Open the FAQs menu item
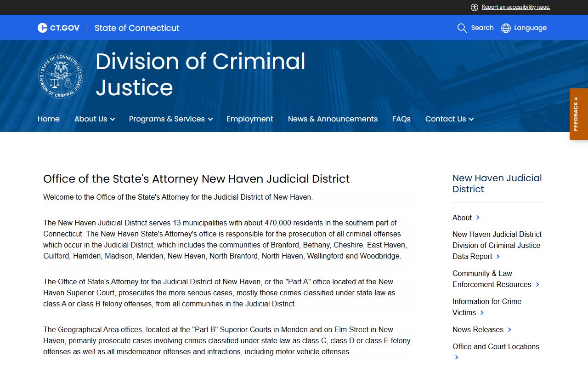 (401, 119)
